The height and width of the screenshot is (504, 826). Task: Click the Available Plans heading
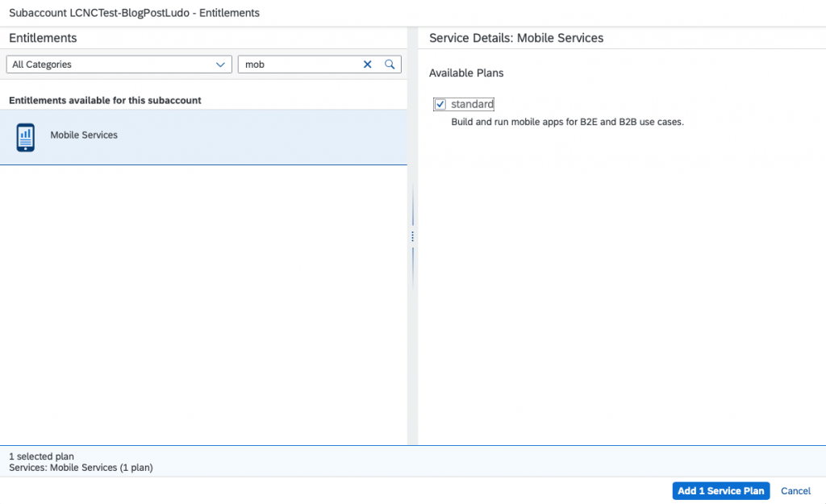(466, 73)
